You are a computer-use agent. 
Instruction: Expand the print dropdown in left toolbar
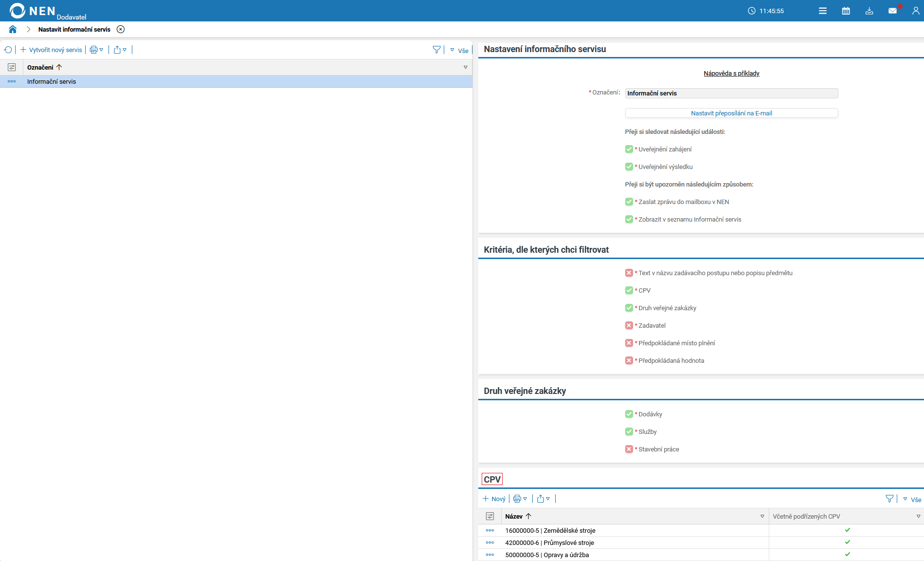(96, 50)
